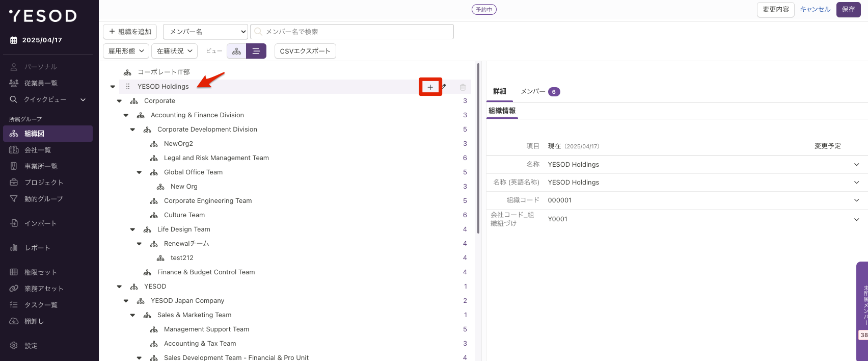Select the 組織情報 sub-tab
868x361 pixels.
(502, 111)
